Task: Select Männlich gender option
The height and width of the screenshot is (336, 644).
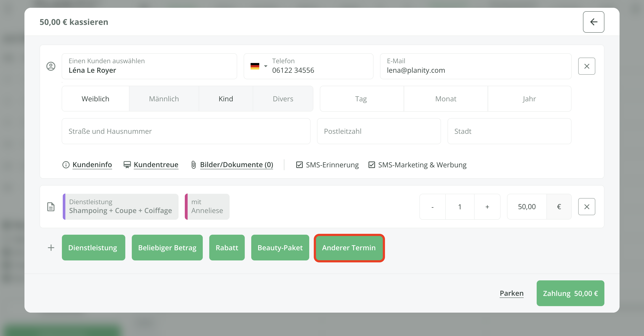Action: (x=164, y=99)
